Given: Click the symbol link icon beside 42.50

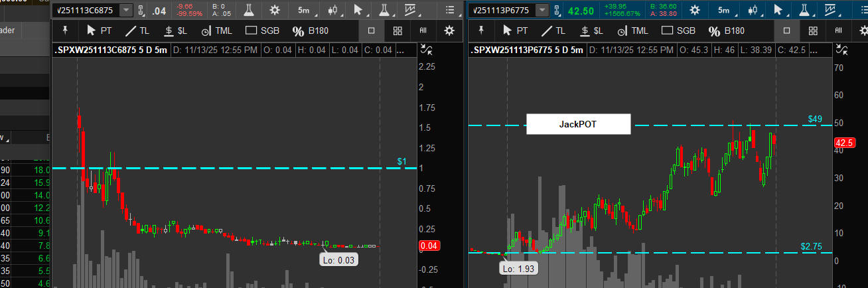Looking at the screenshot, I should [557, 10].
